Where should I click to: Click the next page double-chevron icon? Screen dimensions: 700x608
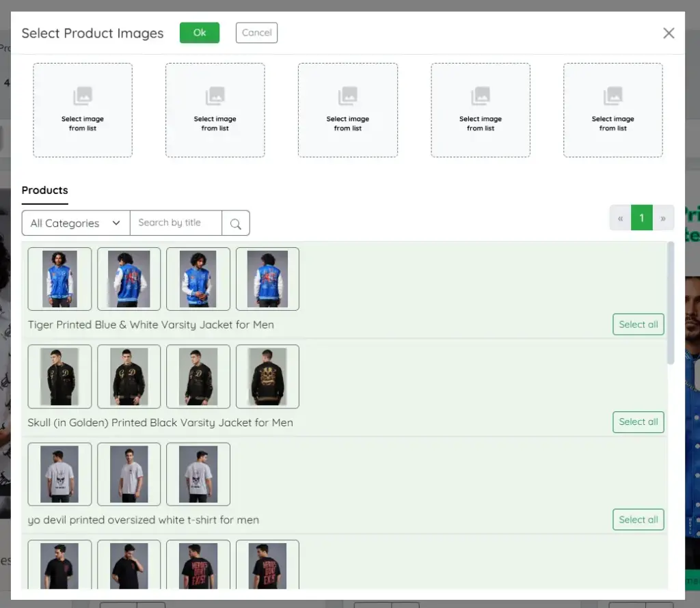coord(663,217)
